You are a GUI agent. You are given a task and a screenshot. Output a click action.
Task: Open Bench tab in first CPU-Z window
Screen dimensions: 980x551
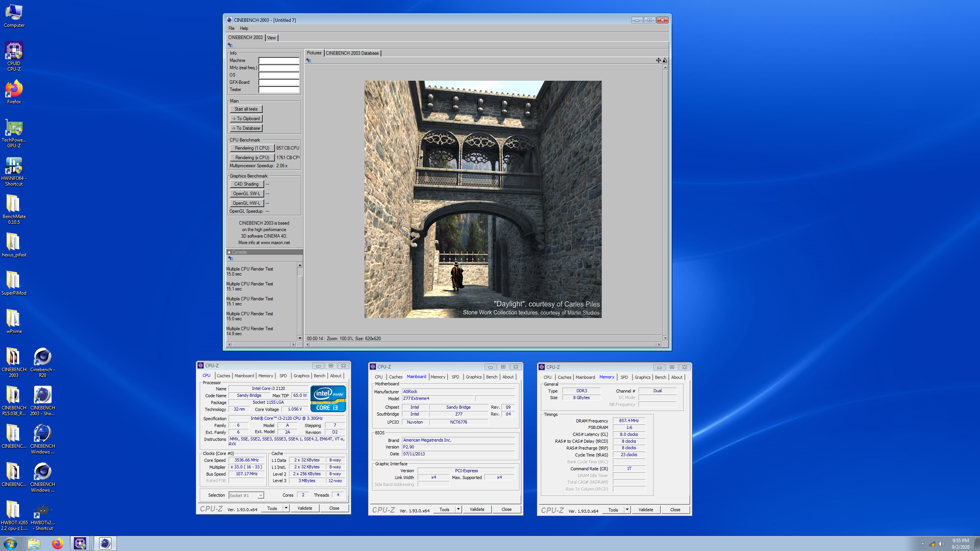click(x=319, y=376)
